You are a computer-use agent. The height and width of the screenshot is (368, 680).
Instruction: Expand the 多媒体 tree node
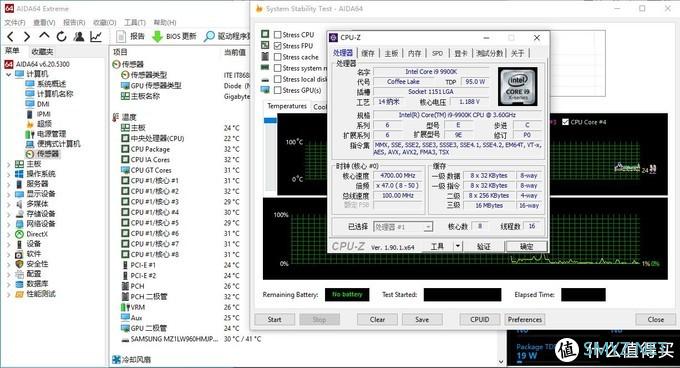click(8, 204)
